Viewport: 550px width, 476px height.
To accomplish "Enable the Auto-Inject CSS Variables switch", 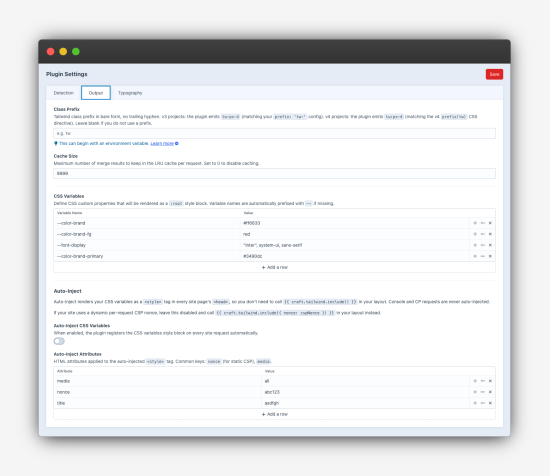I will pyautogui.click(x=59, y=341).
